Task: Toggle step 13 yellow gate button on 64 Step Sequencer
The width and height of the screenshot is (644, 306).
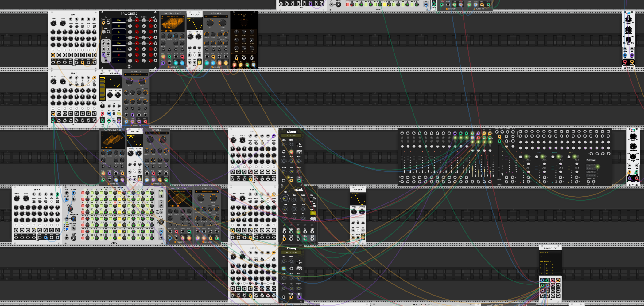Action: click(120, 199)
